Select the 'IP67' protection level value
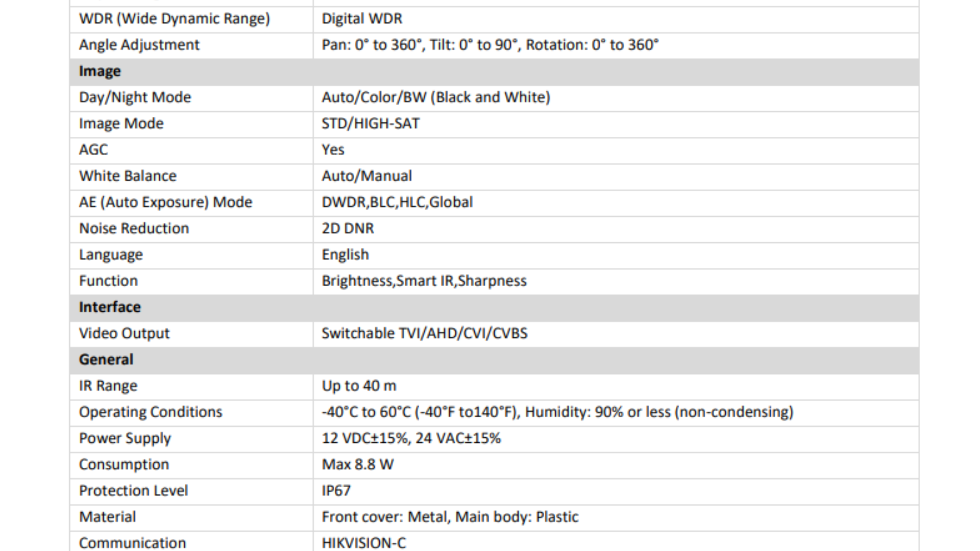This screenshot has width=980, height=551. click(x=336, y=491)
